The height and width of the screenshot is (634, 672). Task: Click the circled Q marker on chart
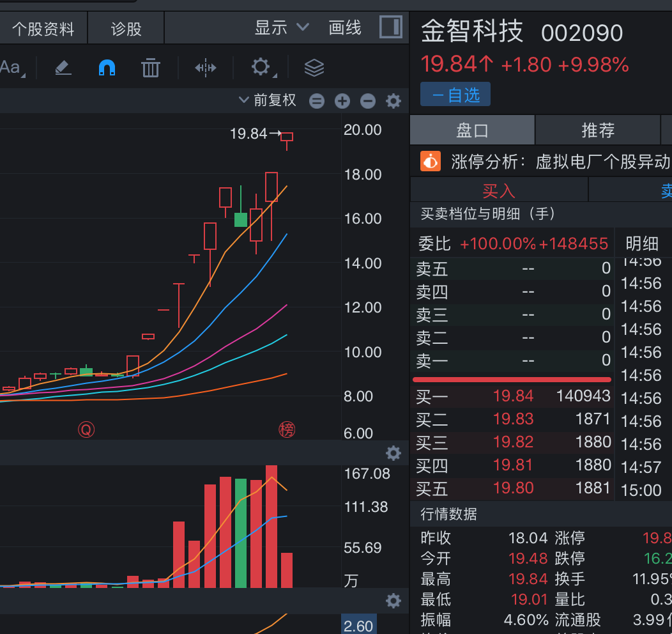86,430
